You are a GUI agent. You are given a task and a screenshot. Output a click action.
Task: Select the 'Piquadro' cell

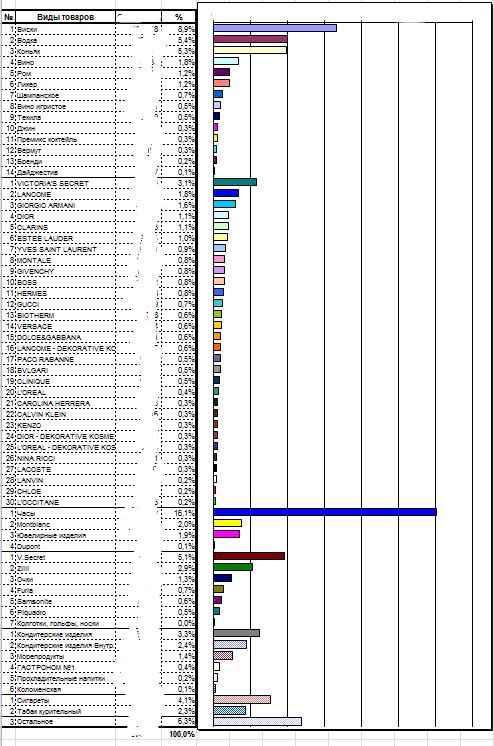point(66,612)
